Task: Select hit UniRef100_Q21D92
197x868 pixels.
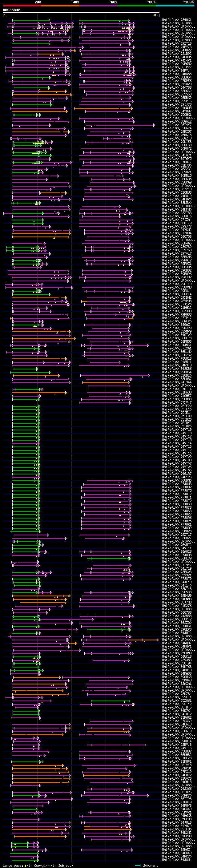Action: point(177,54)
